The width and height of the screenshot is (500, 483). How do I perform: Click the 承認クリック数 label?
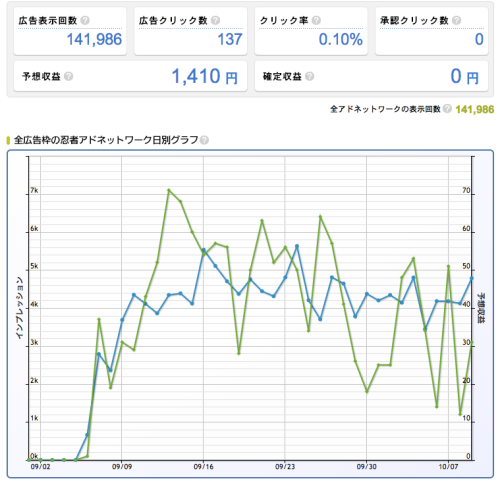[414, 20]
